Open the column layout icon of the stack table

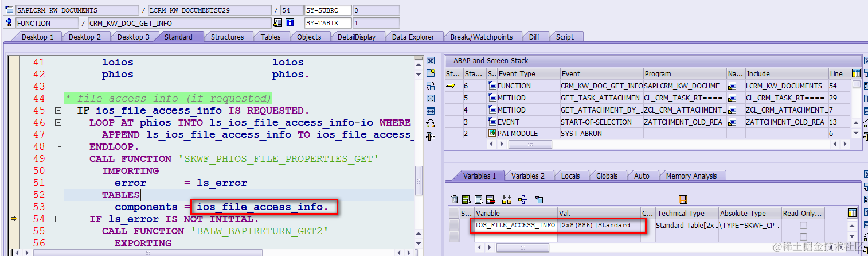856,73
